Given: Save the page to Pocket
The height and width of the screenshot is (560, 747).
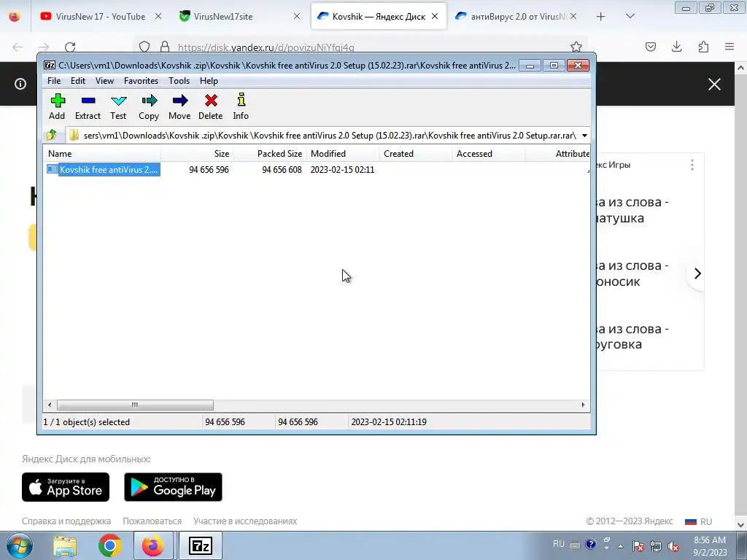Looking at the screenshot, I should click(x=651, y=47).
